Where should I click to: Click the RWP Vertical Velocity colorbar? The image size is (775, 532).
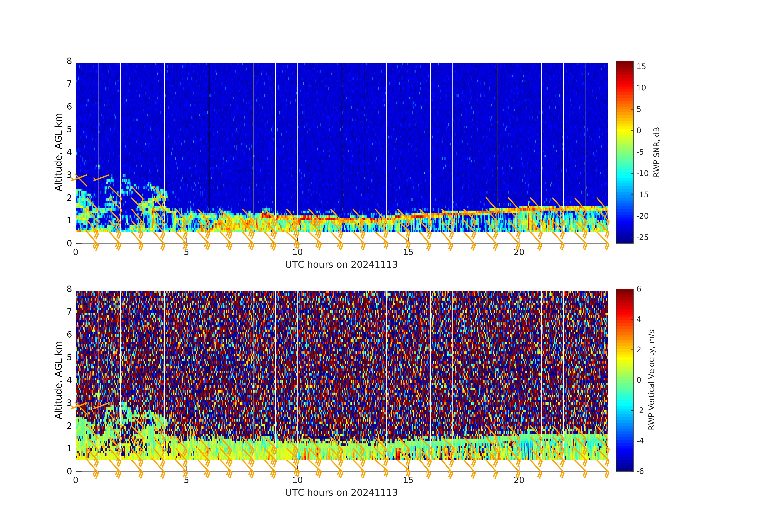[x=624, y=380]
